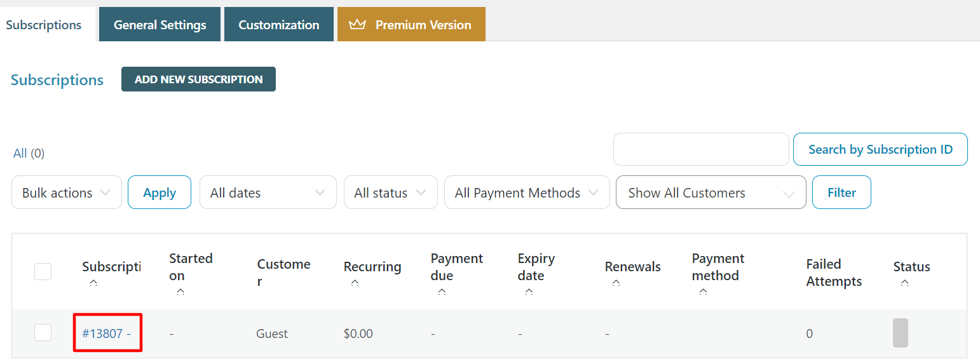Switch to the General Settings tab
Screen dimensions: 980x364
click(x=160, y=25)
